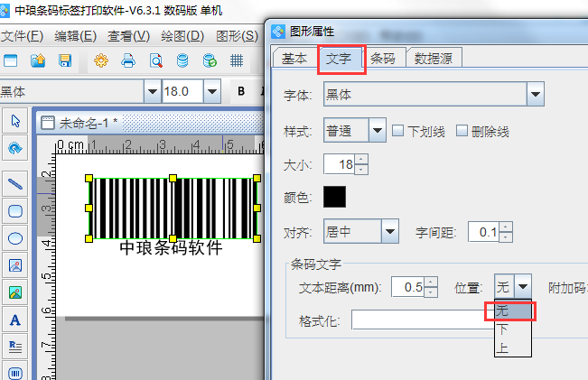Viewport: 588px width, 380px height.
Task: Select the text tool A icon
Action: [x=15, y=320]
